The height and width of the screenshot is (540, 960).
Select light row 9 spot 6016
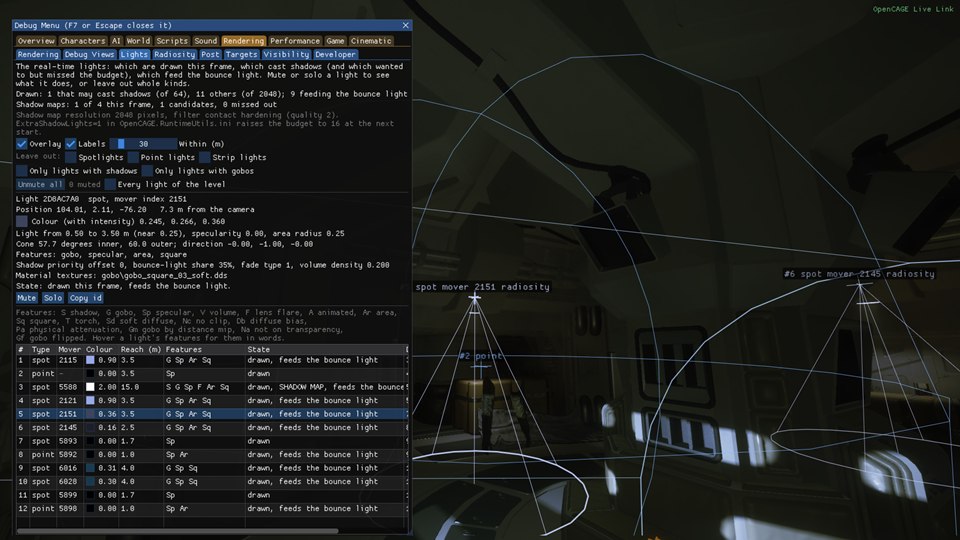pyautogui.click(x=212, y=468)
